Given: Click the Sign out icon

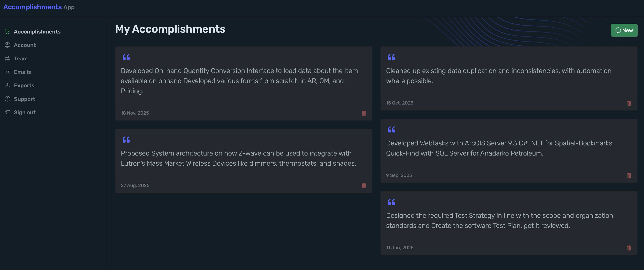Looking at the screenshot, I should coord(7,112).
